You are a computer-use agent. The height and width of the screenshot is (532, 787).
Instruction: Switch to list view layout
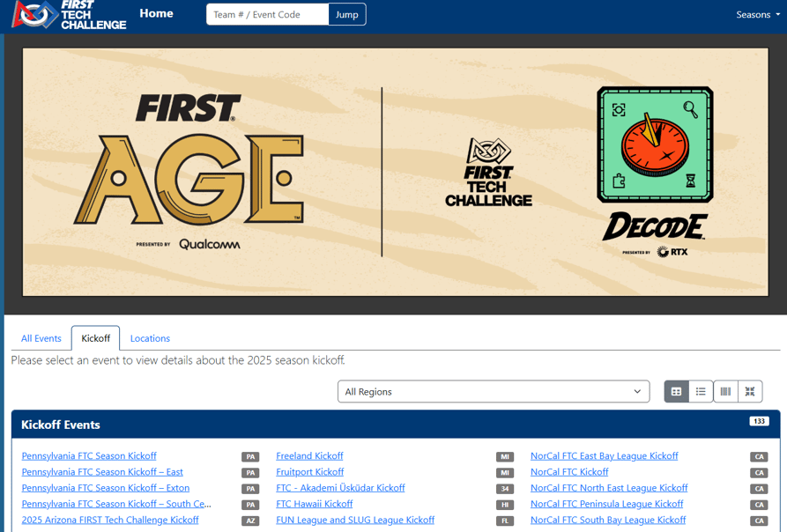701,392
